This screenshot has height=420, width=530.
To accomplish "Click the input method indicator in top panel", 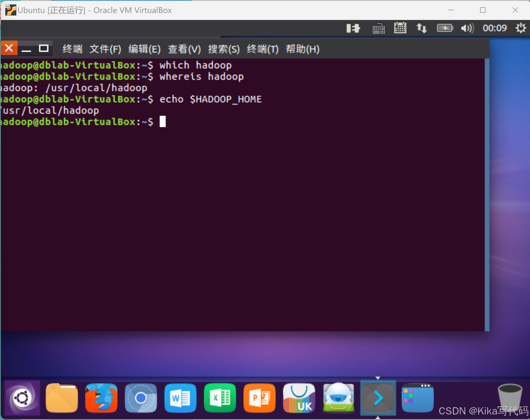I will (x=353, y=28).
